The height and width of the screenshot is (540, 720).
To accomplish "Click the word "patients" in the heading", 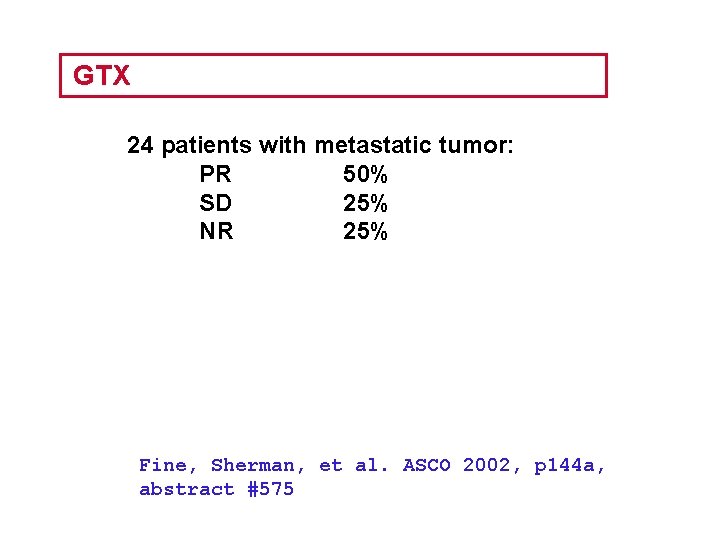I will pos(206,146).
